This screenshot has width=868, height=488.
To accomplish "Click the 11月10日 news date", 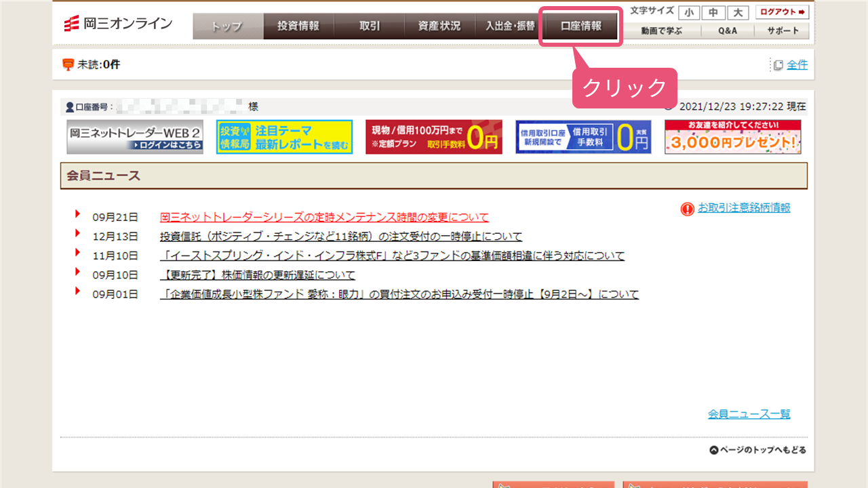I will point(115,256).
